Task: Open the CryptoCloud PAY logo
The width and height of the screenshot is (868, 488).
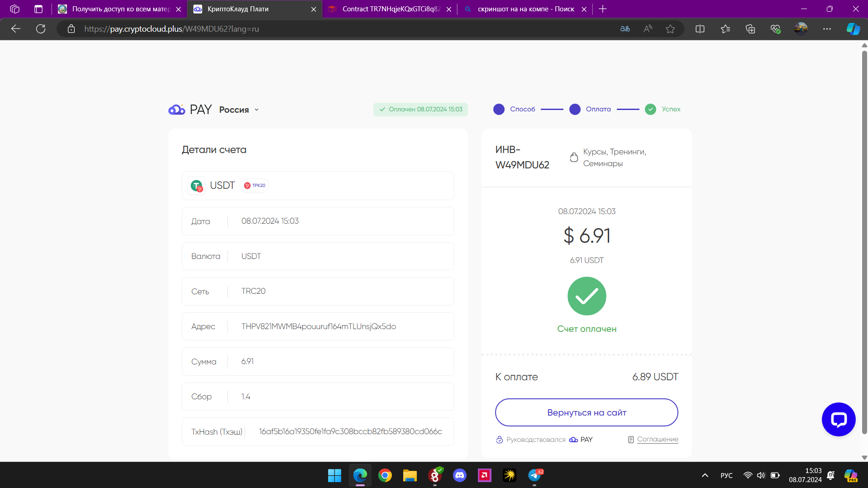Action: tap(190, 110)
